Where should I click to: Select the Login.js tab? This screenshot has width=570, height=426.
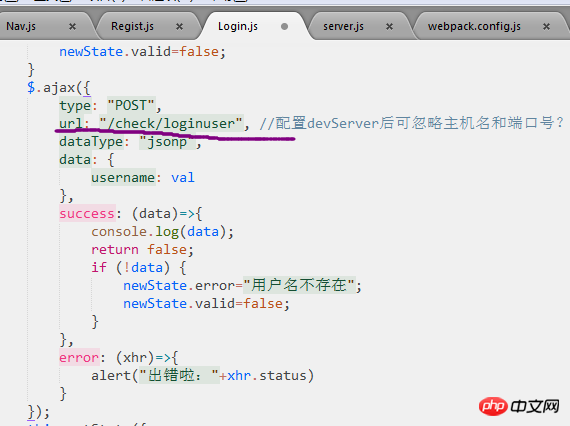coord(238,27)
